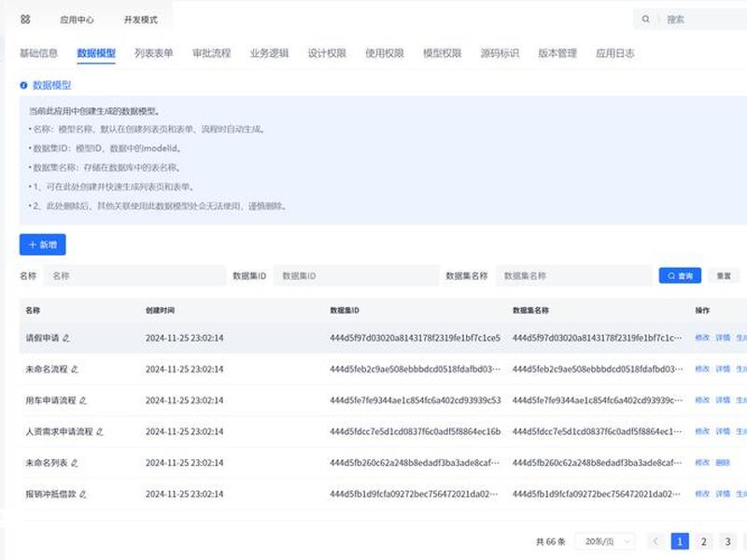This screenshot has height=560, width=747.
Task: Click the 未命名列表 name cell
Action: point(47,463)
